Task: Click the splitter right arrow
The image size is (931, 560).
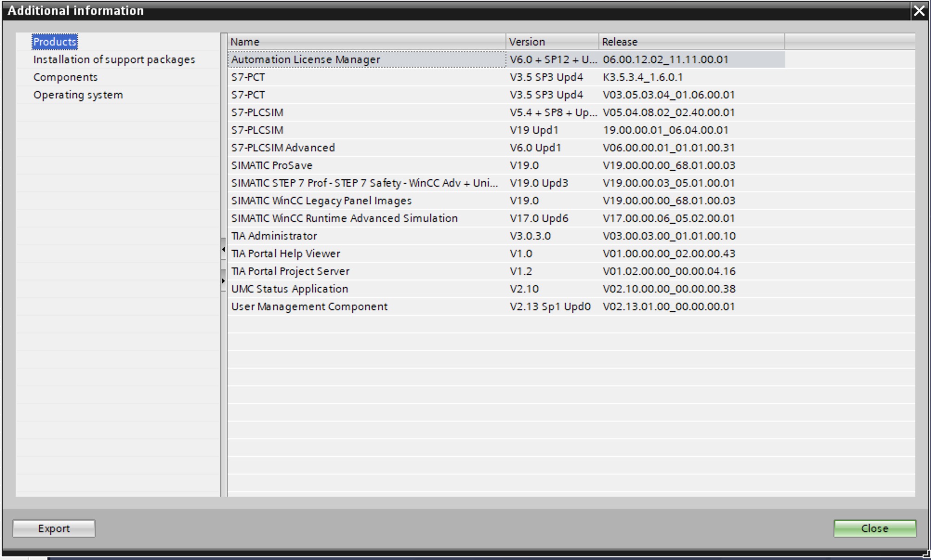Action: (x=223, y=281)
